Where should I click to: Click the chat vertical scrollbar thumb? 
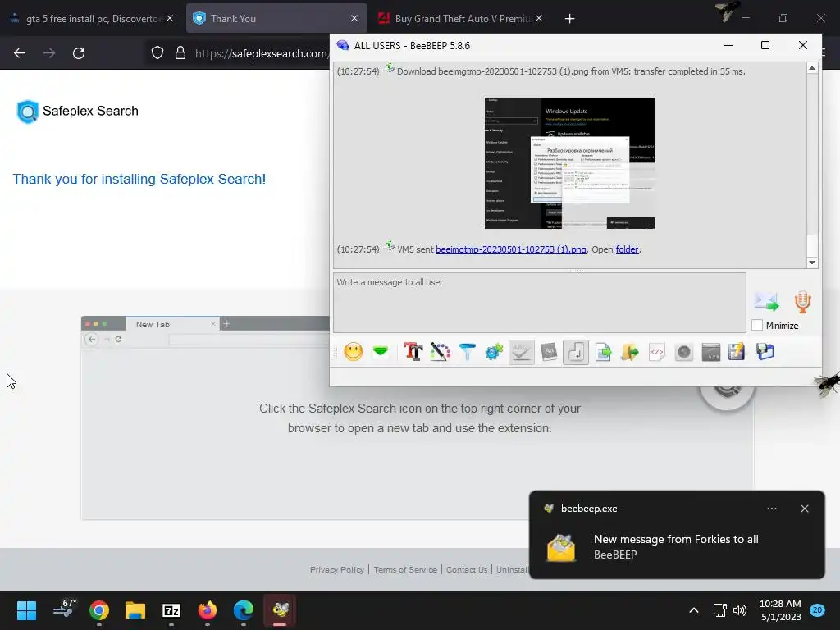[812, 246]
